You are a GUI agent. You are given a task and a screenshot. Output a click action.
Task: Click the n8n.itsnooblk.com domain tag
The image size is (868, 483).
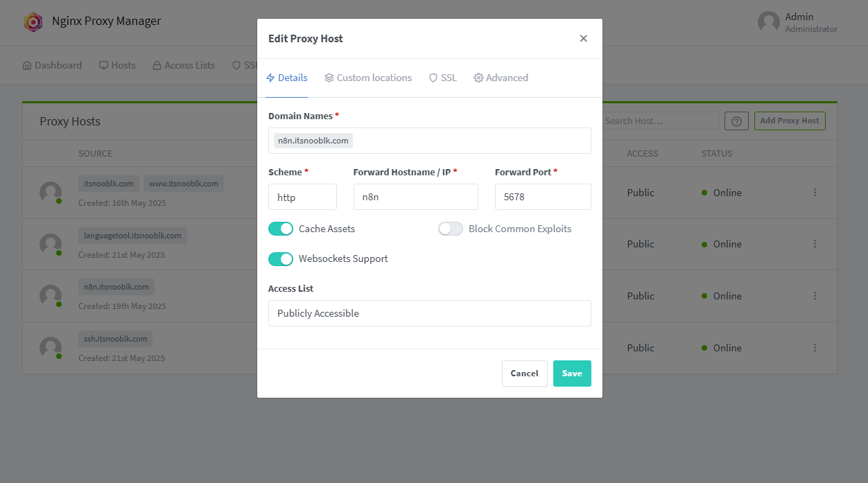(x=313, y=140)
